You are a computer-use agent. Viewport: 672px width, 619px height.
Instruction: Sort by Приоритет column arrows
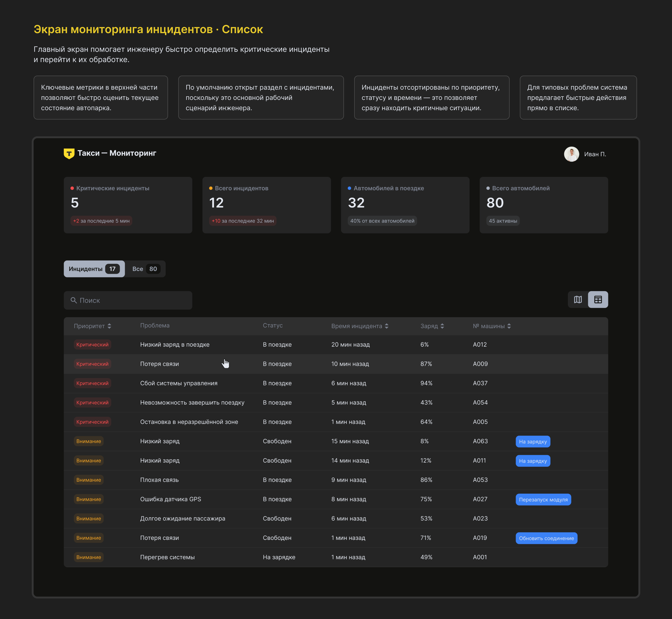click(109, 326)
